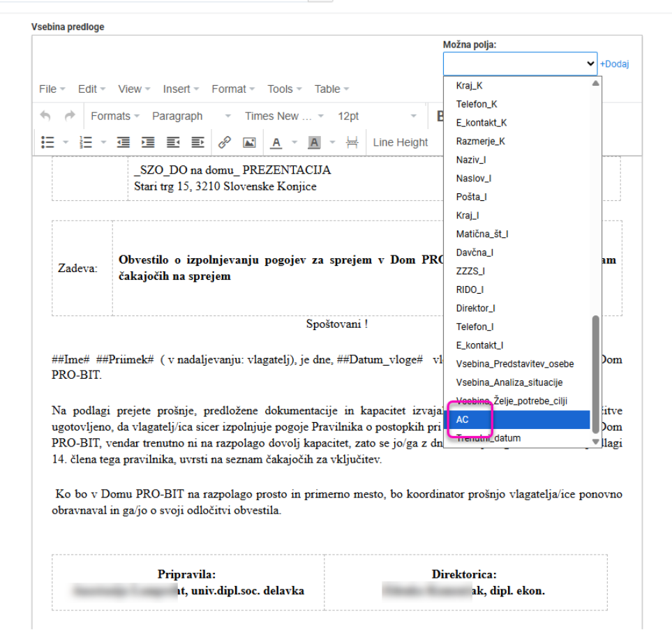Expand the text color picker arrow
Image resolution: width=672 pixels, height=630 pixels.
pos(294,142)
